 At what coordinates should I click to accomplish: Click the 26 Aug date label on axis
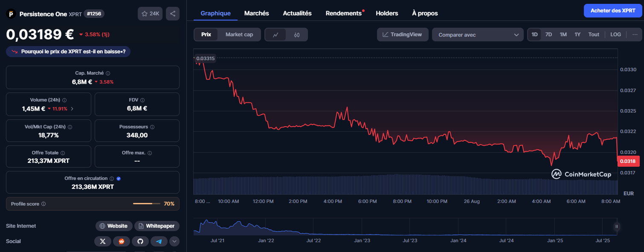click(x=472, y=201)
